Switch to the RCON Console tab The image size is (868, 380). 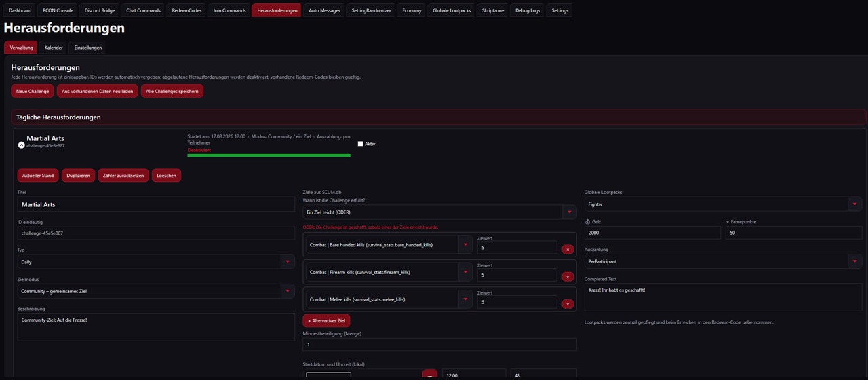[x=58, y=10]
